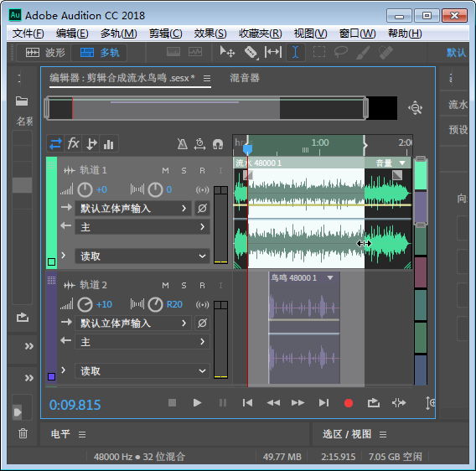Open 默认立体声输入 dropdown on 轨道 2
The width and height of the screenshot is (476, 471).
point(133,323)
